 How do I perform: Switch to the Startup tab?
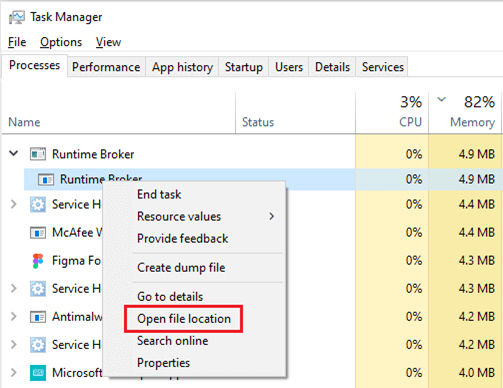pos(244,67)
